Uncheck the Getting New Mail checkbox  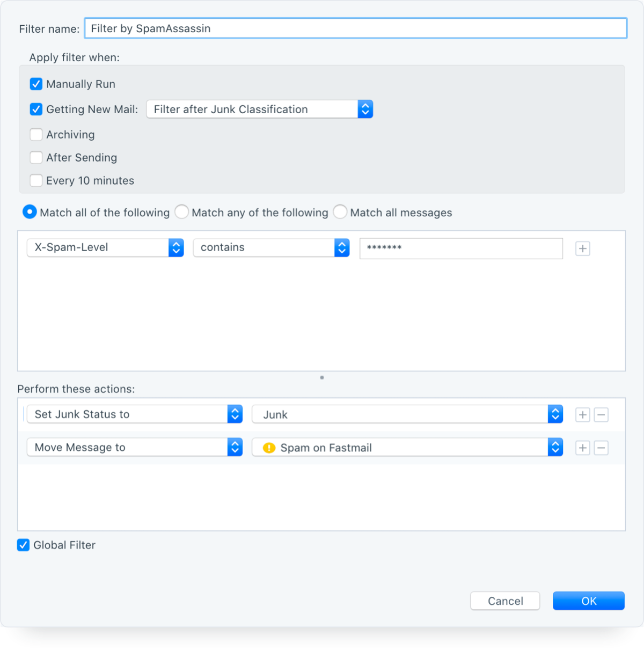point(36,109)
